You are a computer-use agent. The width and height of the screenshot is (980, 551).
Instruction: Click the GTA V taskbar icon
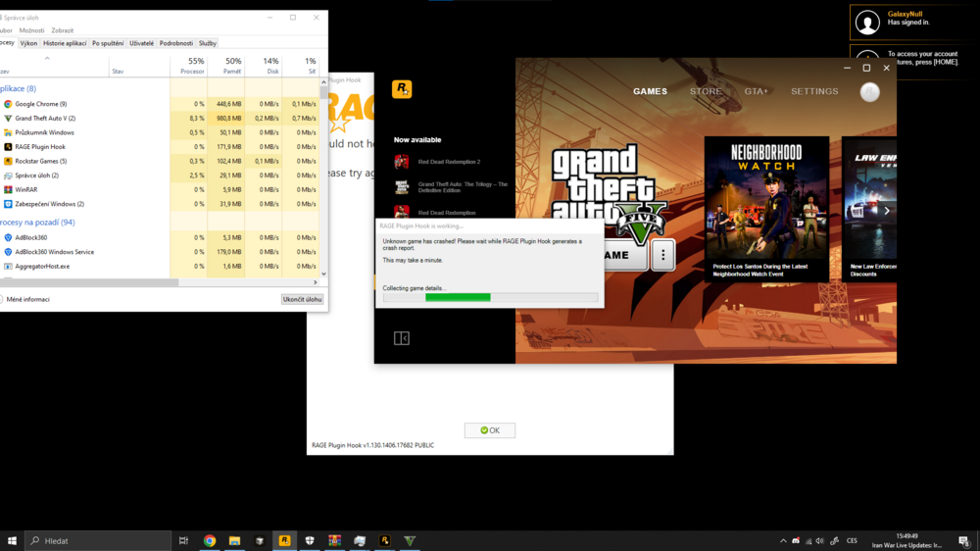(410, 540)
